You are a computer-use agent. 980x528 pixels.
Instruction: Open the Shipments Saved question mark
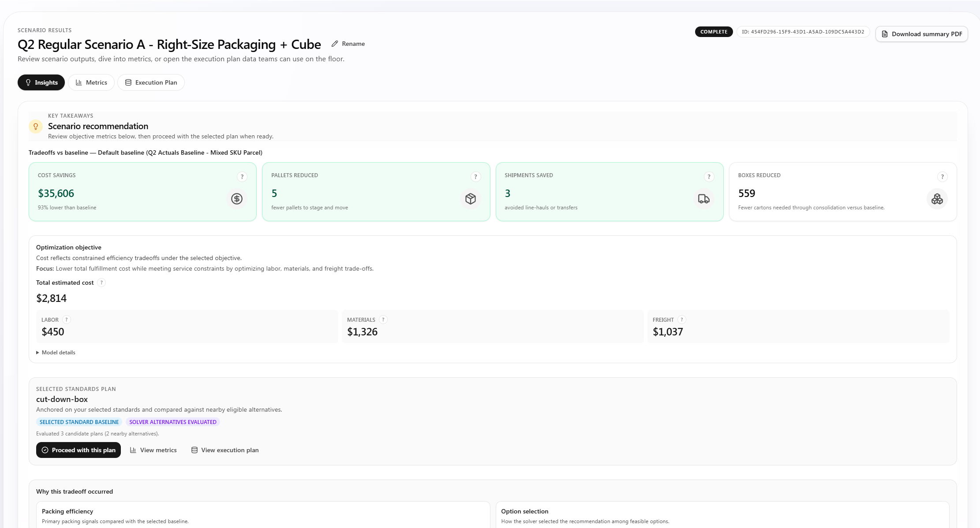coord(709,177)
